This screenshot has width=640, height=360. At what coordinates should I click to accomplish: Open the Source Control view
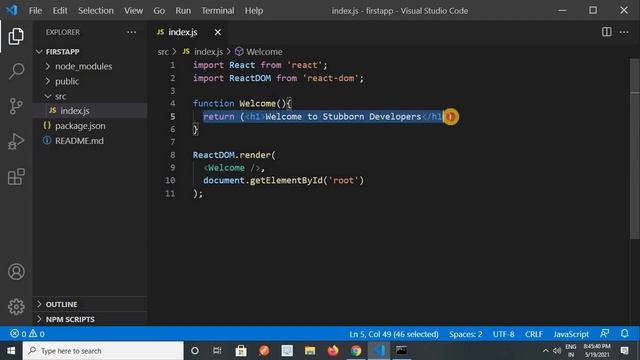click(x=16, y=106)
